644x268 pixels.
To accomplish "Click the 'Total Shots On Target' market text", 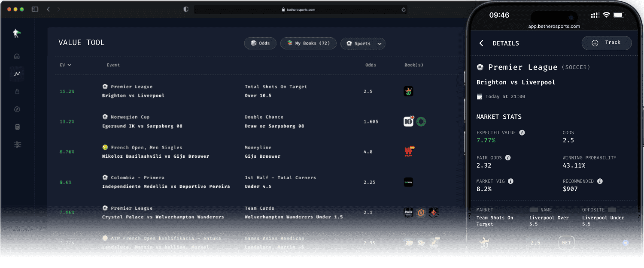I will [x=276, y=87].
